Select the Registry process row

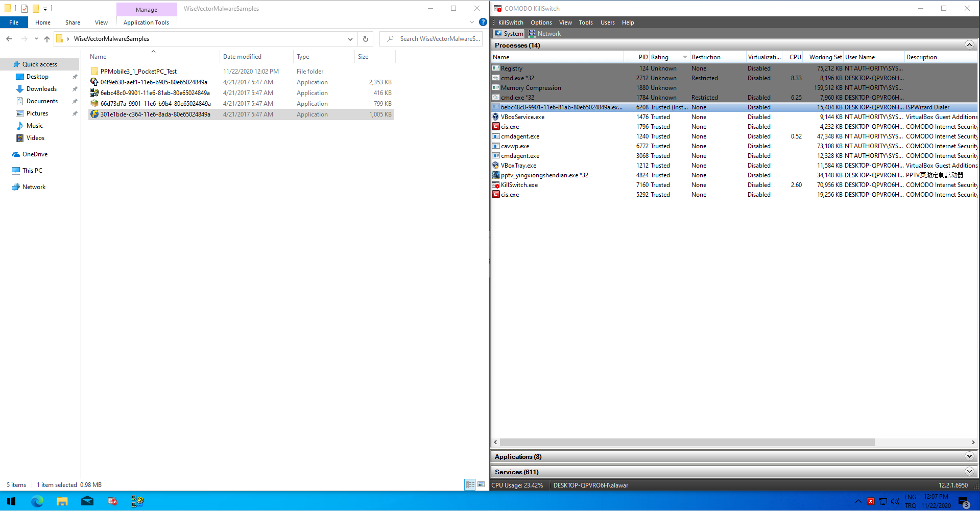pos(734,68)
